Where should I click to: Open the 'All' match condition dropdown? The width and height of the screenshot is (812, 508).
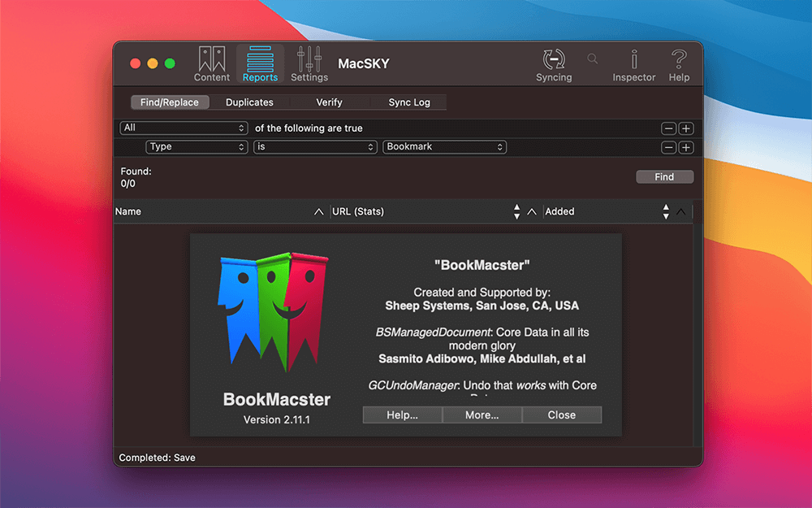(184, 128)
